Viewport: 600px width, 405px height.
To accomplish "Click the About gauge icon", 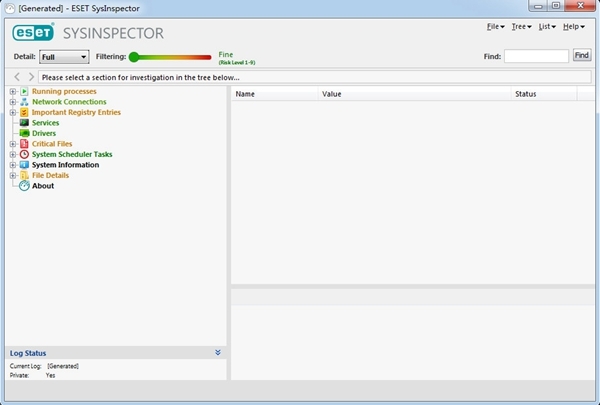I will (x=24, y=186).
